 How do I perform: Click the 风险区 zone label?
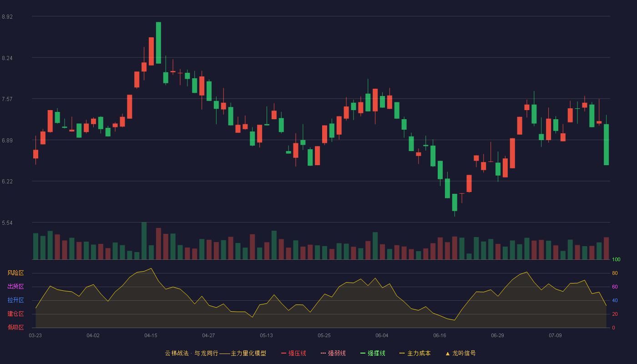click(15, 273)
